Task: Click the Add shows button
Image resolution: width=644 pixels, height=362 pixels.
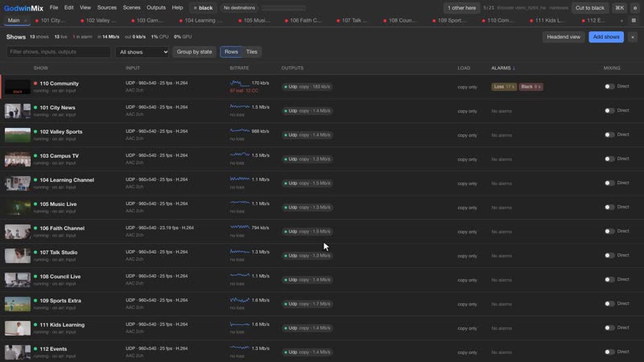Action: click(606, 37)
